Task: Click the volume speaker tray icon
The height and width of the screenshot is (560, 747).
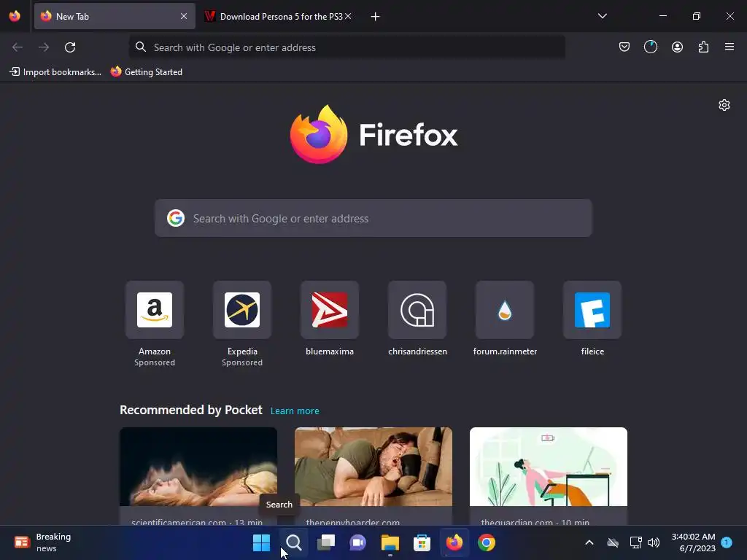Action: click(x=654, y=542)
